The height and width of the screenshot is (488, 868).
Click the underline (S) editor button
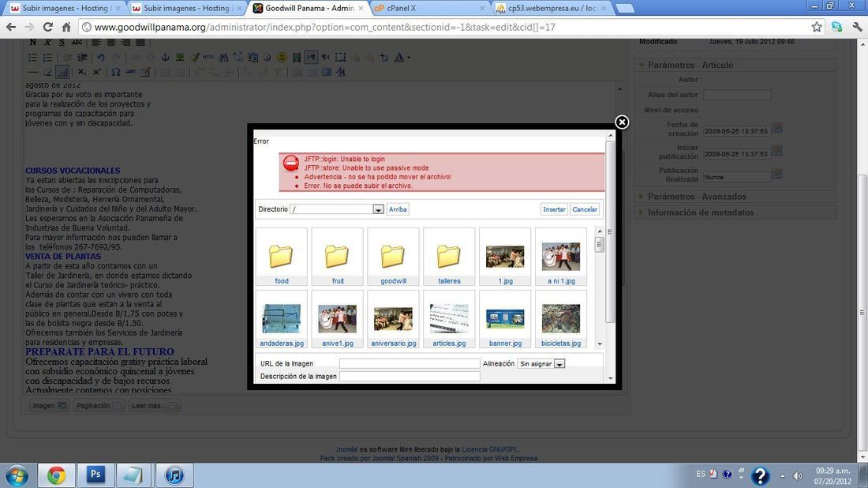point(62,42)
